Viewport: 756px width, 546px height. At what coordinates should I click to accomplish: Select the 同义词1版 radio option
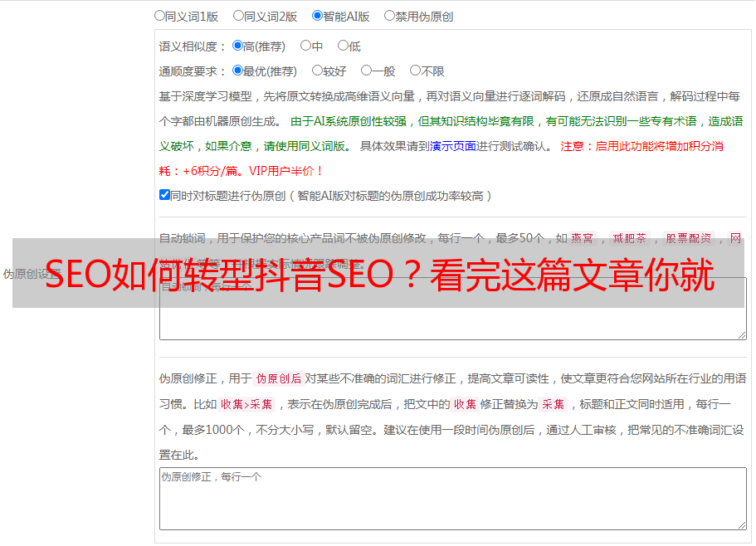click(x=159, y=16)
